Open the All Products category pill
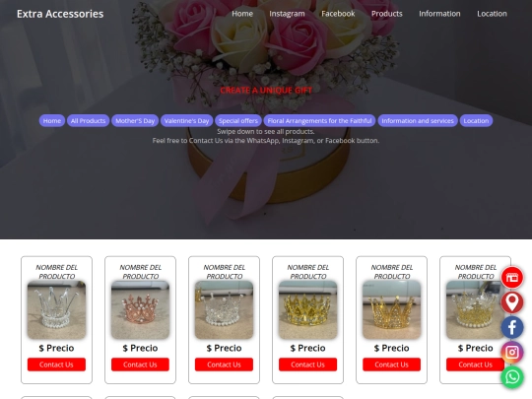The image size is (532, 399). click(89, 121)
